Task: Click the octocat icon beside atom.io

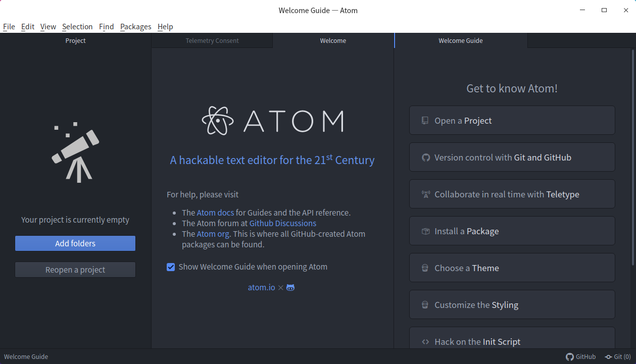Action: (290, 287)
